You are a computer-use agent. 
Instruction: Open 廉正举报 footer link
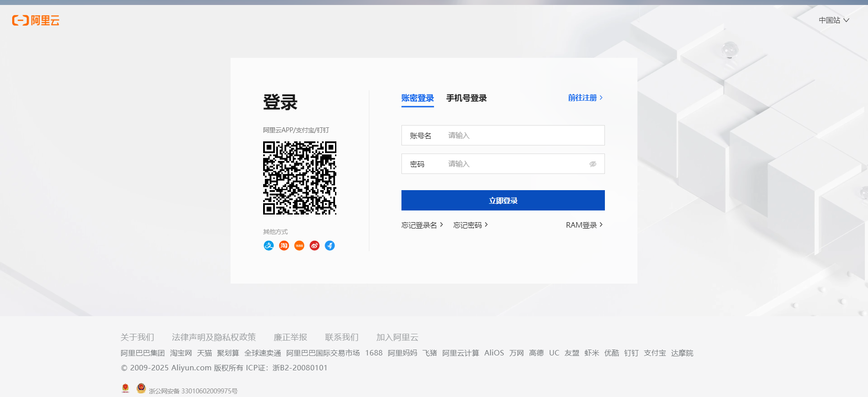(x=290, y=337)
